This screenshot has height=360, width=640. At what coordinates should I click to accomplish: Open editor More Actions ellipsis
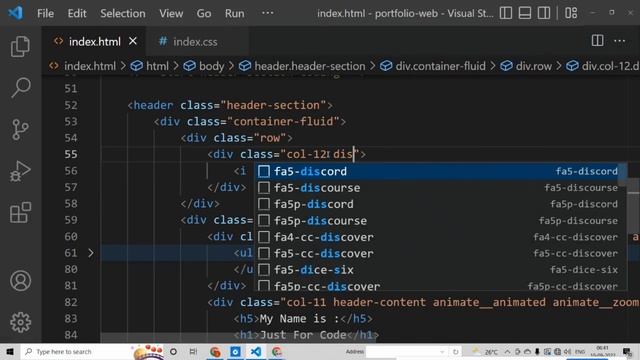pyautogui.click(x=620, y=40)
